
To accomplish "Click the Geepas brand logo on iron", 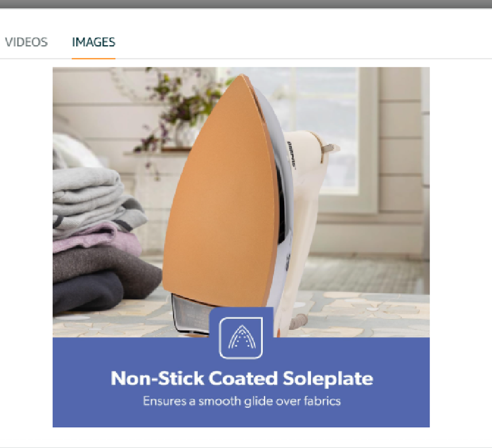I will 291,155.
